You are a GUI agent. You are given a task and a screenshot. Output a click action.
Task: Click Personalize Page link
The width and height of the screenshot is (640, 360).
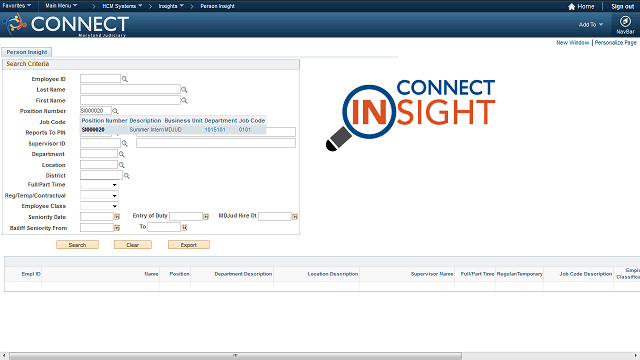[x=616, y=42]
